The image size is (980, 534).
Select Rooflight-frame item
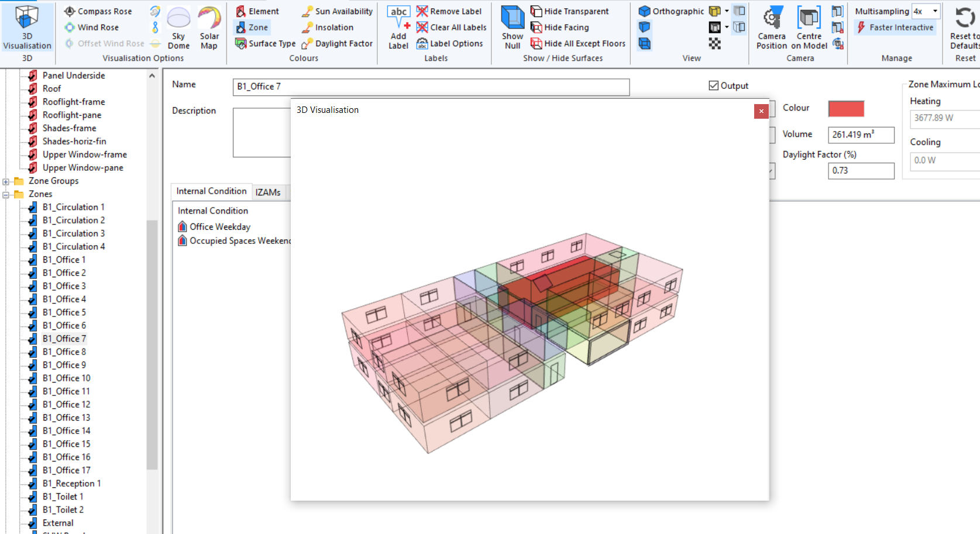(74, 102)
